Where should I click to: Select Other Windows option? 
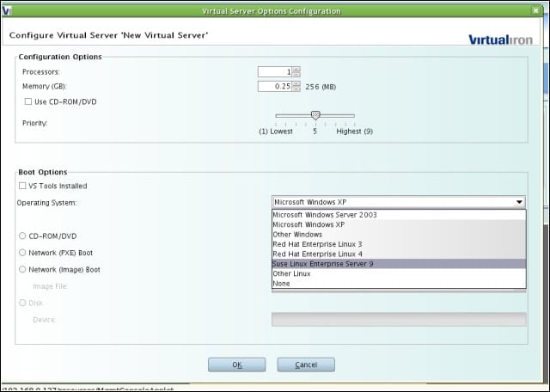coord(399,235)
